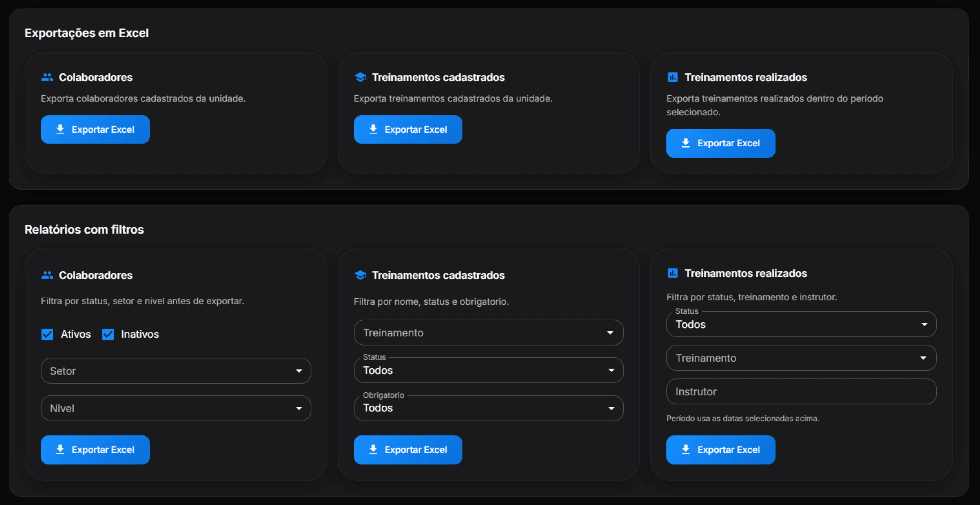Click graduation cap icon in top Treinamentos cadastrados card
980x505 pixels.
point(360,77)
